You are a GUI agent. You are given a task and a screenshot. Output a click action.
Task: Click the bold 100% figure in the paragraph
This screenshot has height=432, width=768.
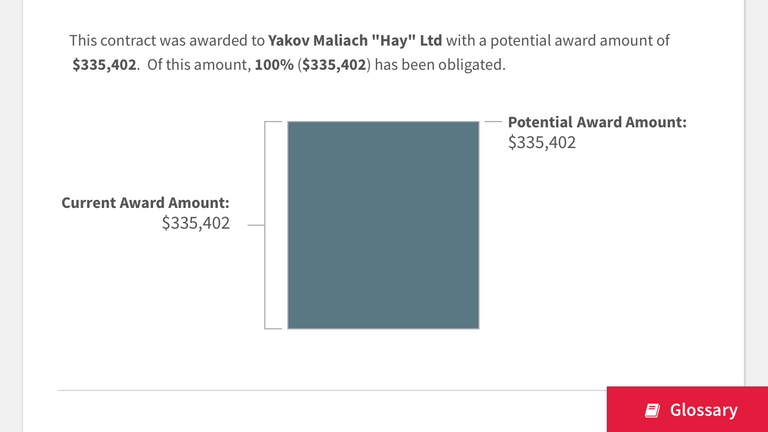click(274, 65)
